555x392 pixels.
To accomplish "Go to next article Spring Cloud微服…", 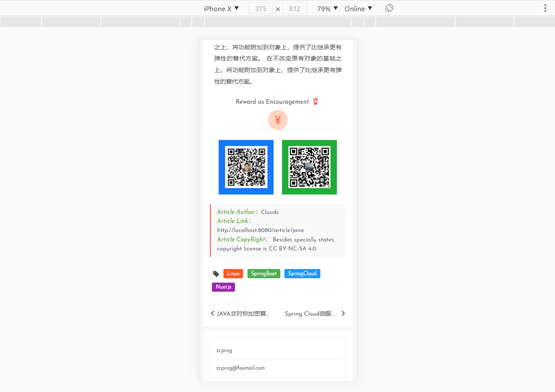I will pyautogui.click(x=310, y=314).
